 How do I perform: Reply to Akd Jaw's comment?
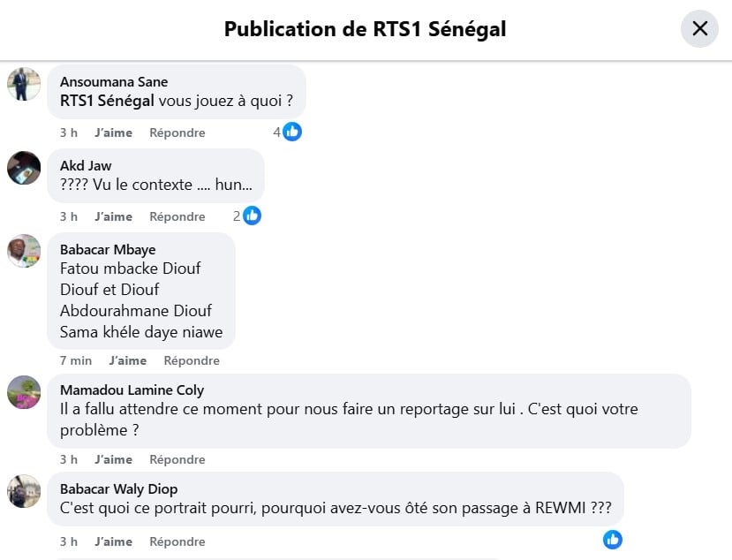pyautogui.click(x=177, y=216)
